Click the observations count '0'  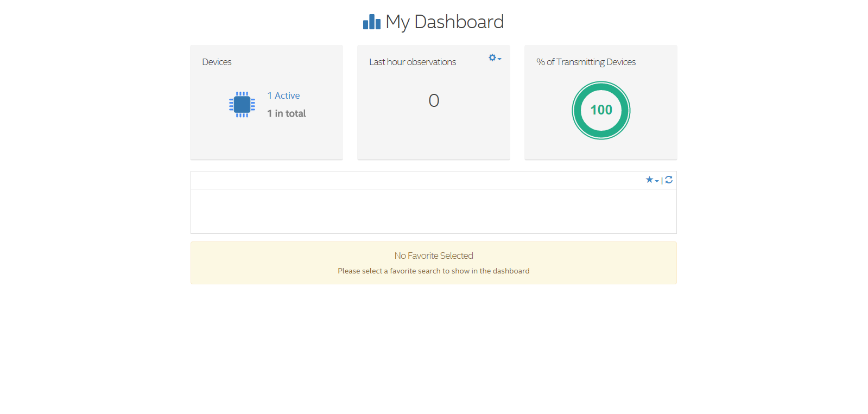[434, 100]
